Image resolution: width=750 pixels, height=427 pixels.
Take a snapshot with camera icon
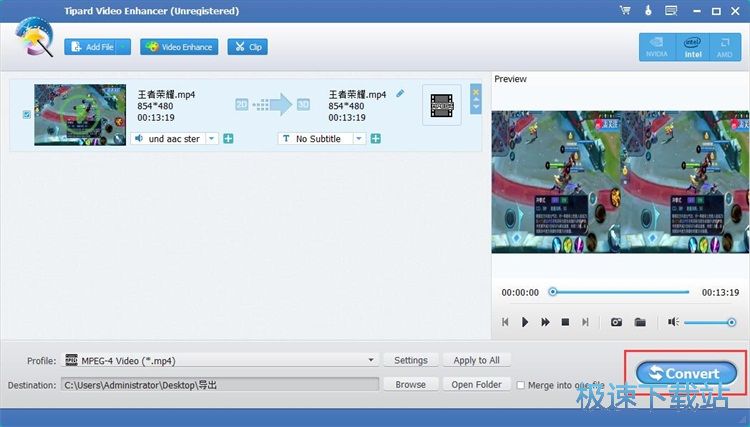tap(616, 322)
